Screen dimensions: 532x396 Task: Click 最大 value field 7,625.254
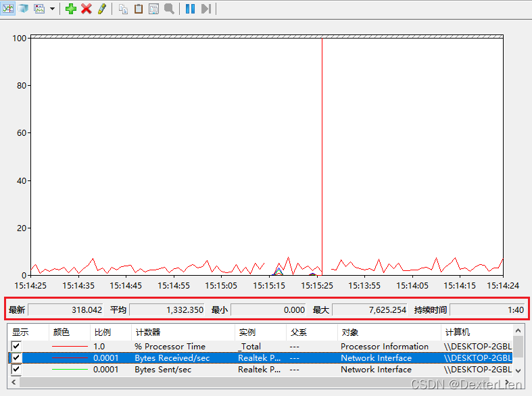tap(370, 310)
